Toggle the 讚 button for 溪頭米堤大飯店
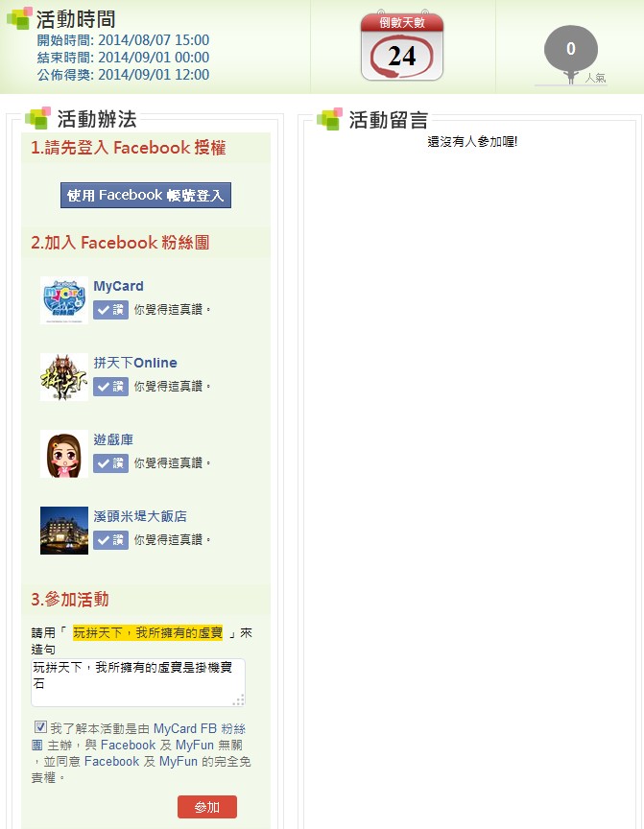Viewport: 644px width, 829px height. point(110,540)
